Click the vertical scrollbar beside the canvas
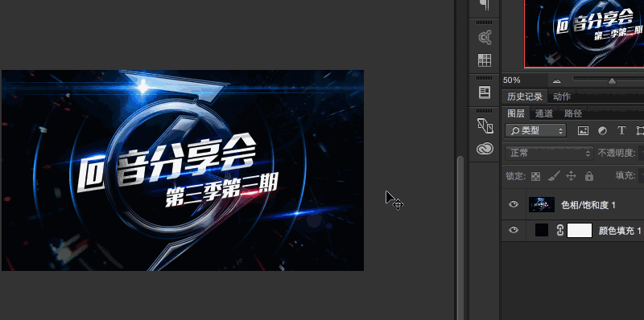 460,238
